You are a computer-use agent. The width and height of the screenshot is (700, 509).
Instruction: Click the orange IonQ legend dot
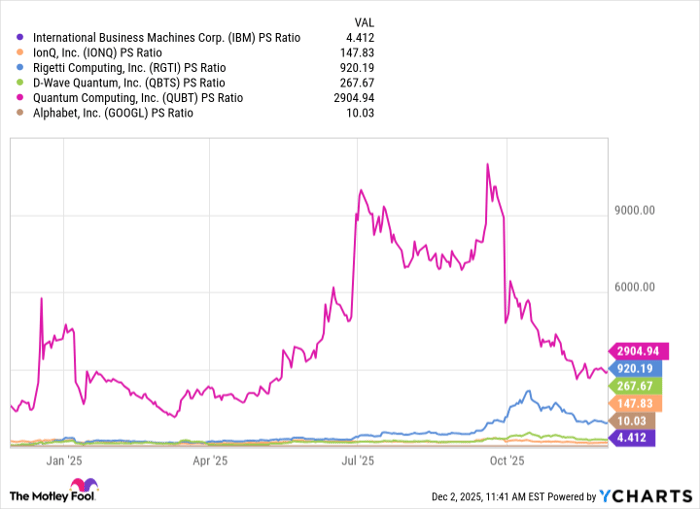coord(20,52)
